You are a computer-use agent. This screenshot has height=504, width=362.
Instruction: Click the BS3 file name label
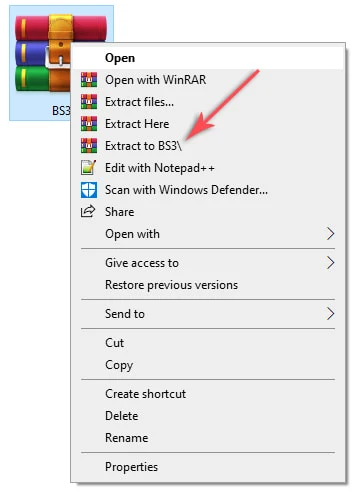click(x=61, y=110)
